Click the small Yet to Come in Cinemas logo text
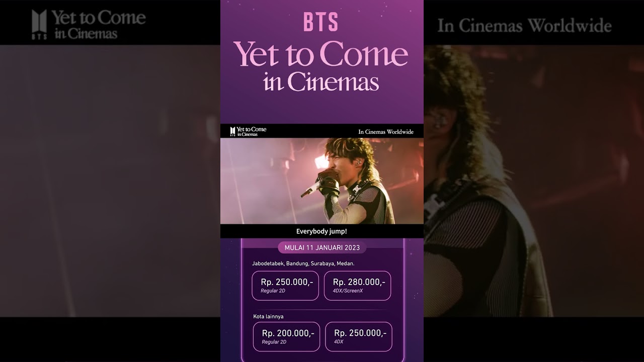This screenshot has height=362, width=644. (x=252, y=132)
